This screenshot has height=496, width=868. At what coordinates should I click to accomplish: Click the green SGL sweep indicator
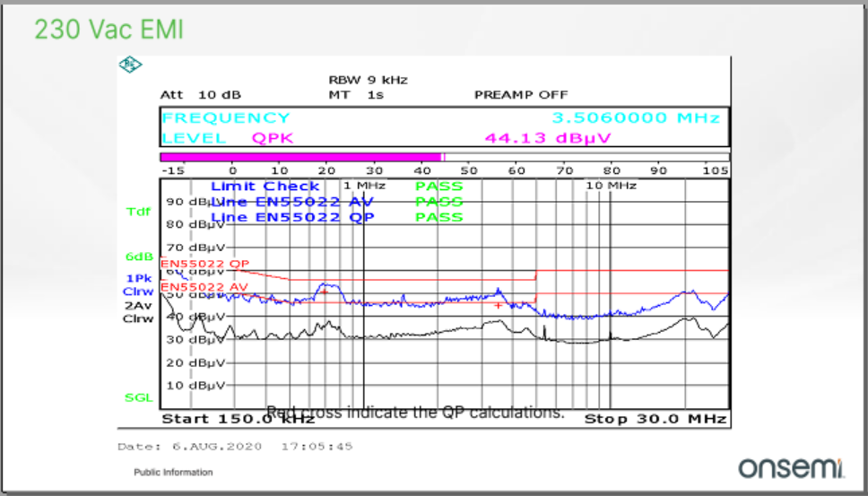coord(138,396)
